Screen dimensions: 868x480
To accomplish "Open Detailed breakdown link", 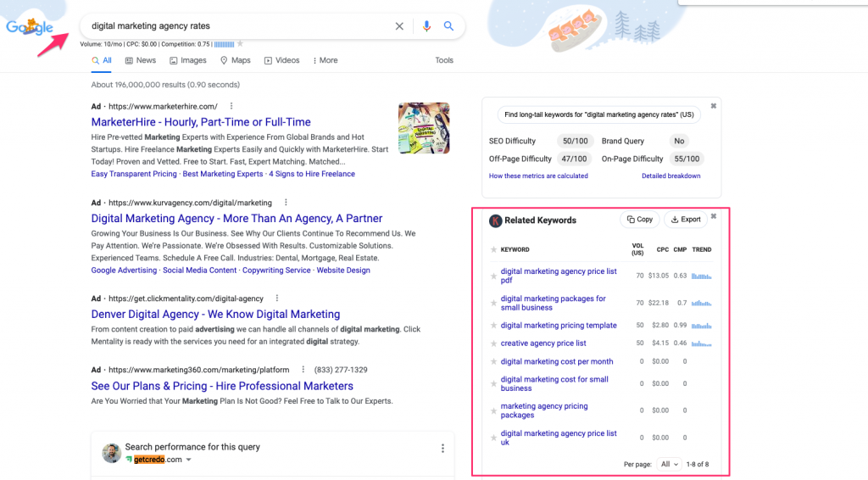I will pyautogui.click(x=671, y=176).
